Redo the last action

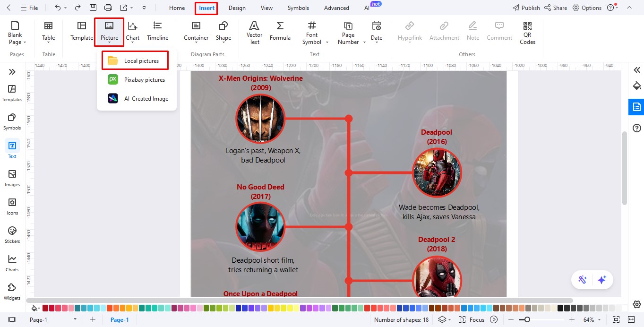pos(77,8)
